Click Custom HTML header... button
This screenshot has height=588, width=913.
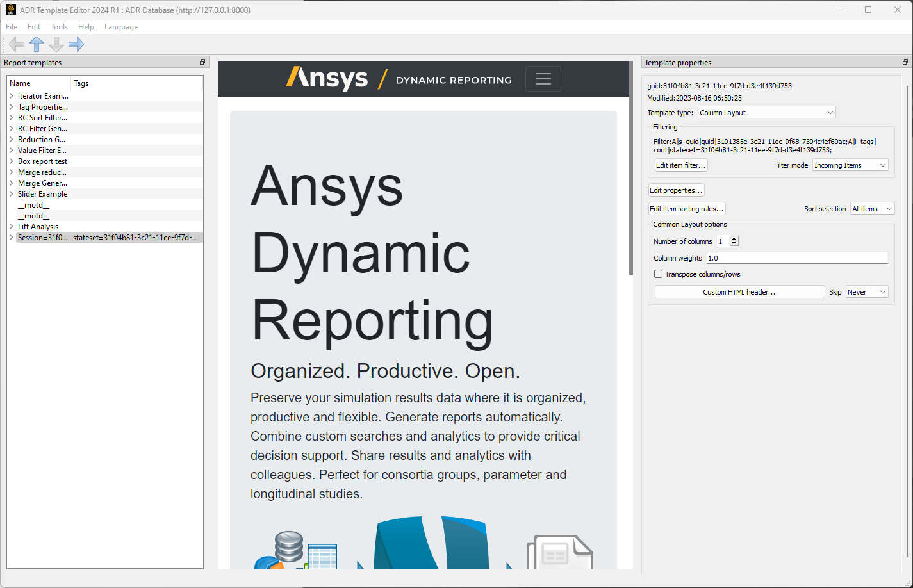tap(739, 292)
